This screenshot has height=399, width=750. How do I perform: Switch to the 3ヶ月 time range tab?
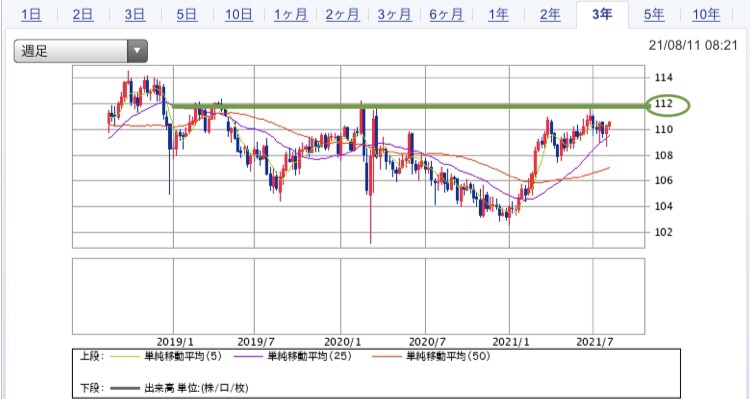click(x=395, y=15)
